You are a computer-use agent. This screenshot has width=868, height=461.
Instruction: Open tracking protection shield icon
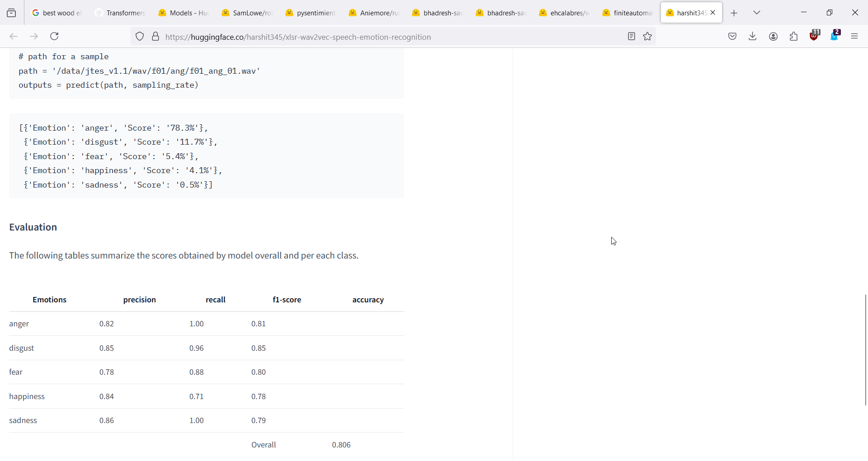pos(140,37)
